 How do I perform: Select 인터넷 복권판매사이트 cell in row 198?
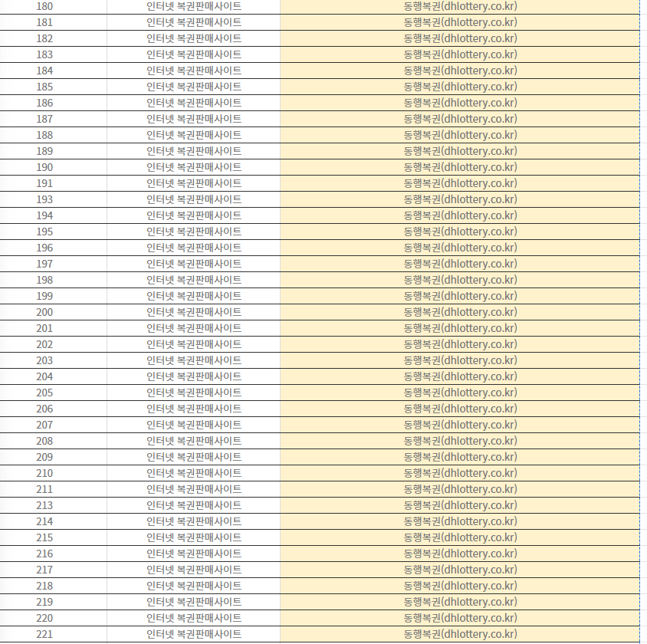tap(193, 280)
